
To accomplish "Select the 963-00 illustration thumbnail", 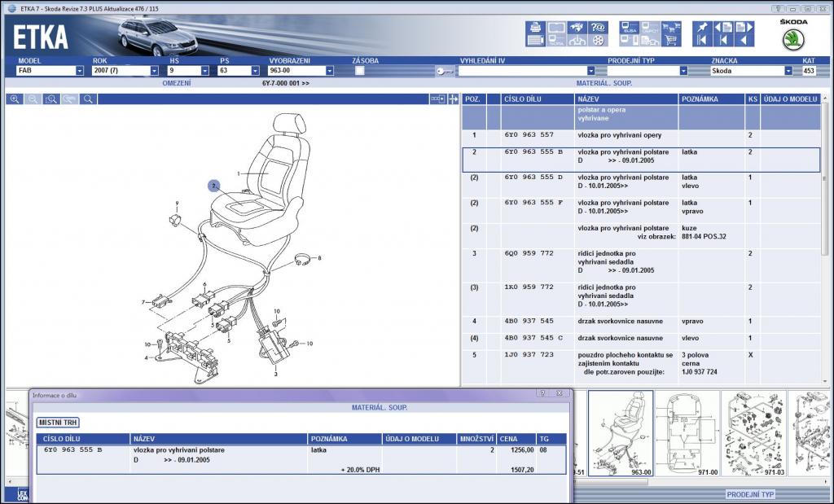I will 621,433.
